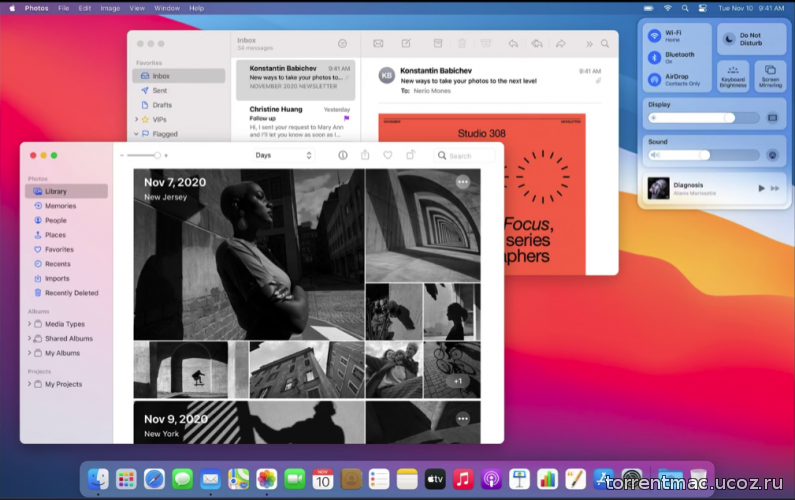Reply All using Mail's toolbar icon
Screen dimensions: 795x500
(x=537, y=44)
